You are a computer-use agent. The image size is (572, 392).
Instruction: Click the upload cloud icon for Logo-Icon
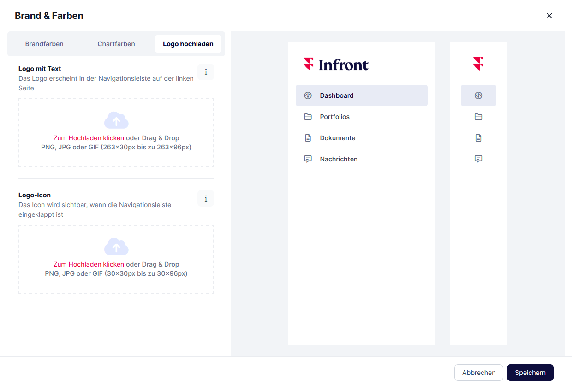click(x=116, y=247)
